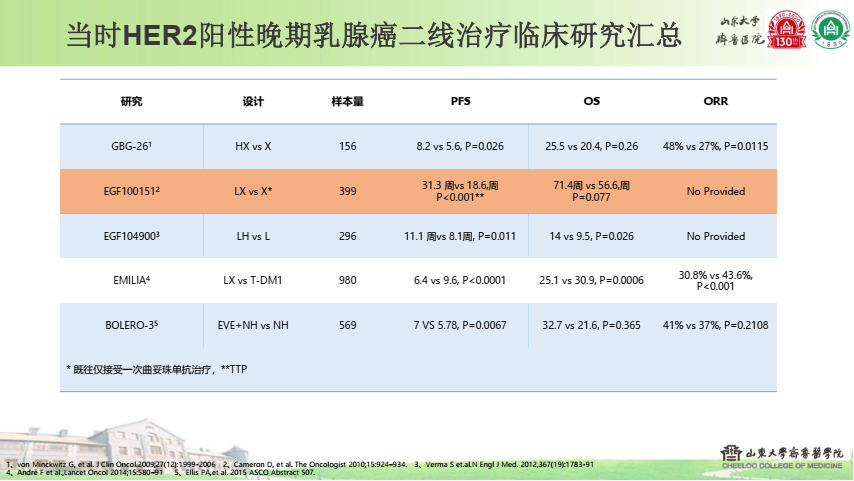Click the Ellis PA 2015 ASCO Abstract reference
Screen dimensions: 854x481
coord(245,472)
